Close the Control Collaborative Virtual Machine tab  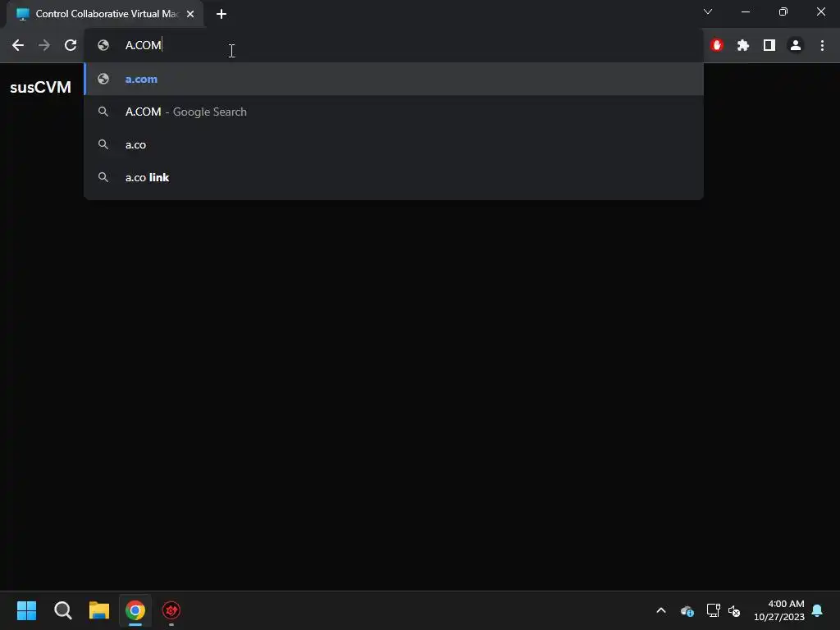tap(190, 14)
